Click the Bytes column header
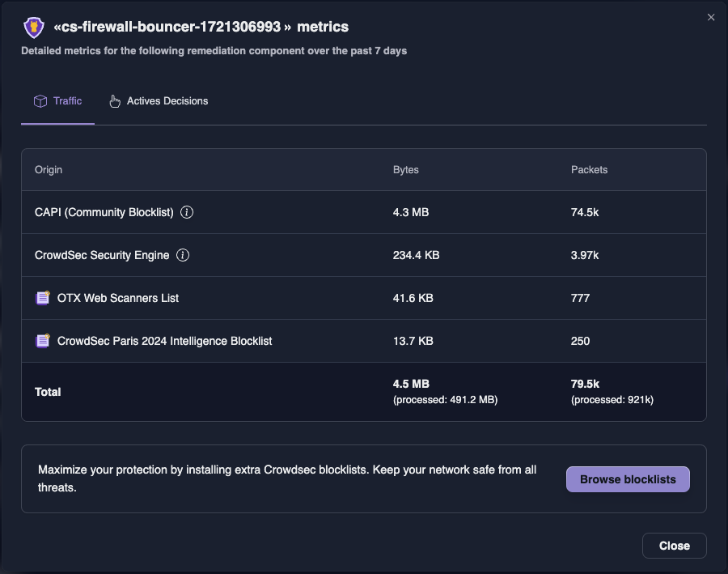 [406, 170]
